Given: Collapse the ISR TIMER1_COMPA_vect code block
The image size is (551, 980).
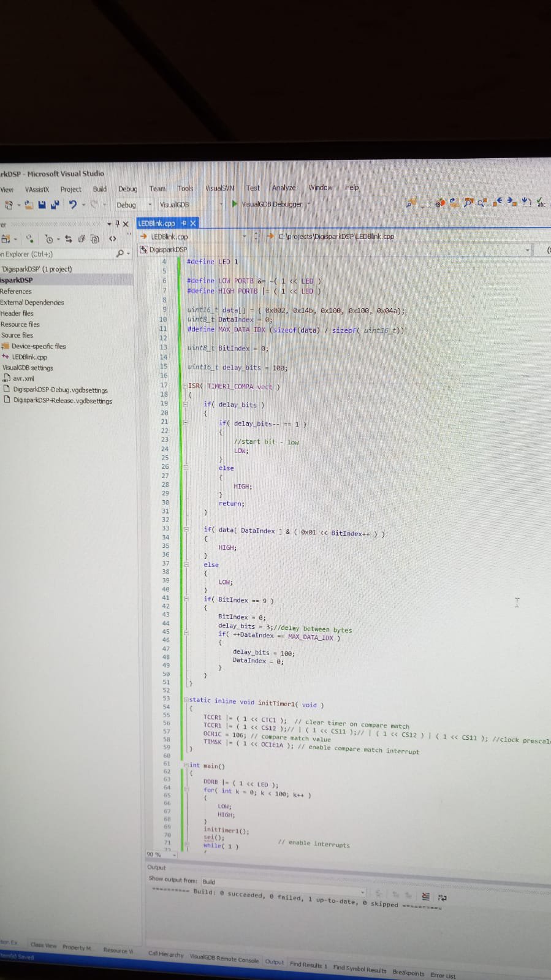Looking at the screenshot, I should [185, 386].
